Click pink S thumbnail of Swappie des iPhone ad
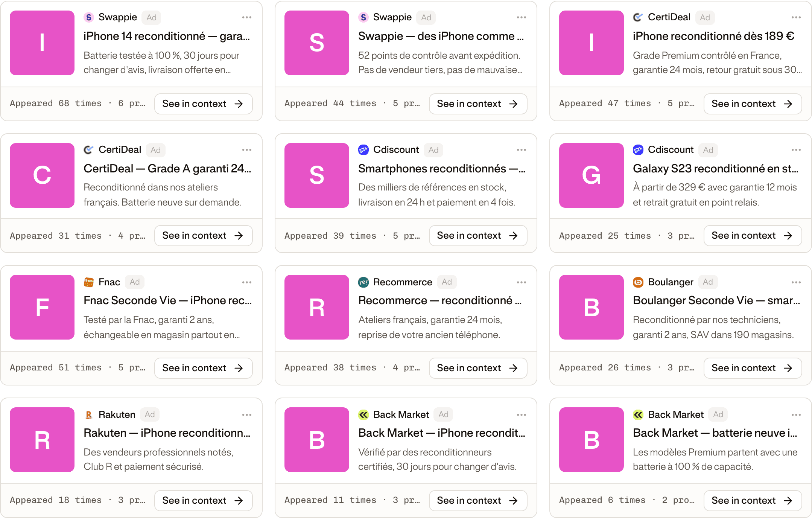812x518 pixels. (x=317, y=43)
